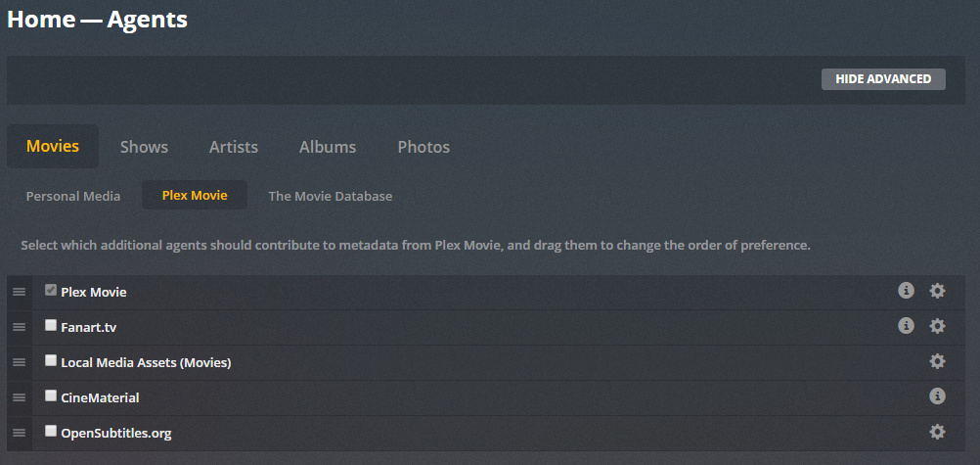
Task: Click drag handle beside OpenSubtitles.org row
Action: [x=20, y=433]
